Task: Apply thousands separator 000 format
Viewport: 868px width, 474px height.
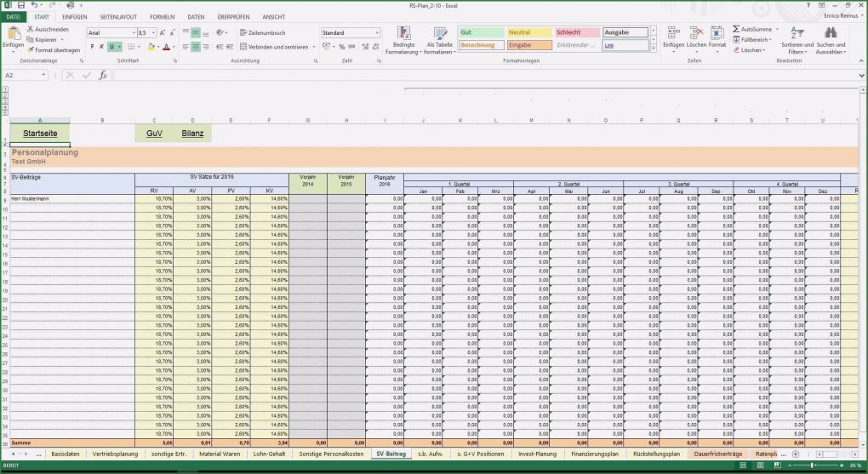Action: 351,47
